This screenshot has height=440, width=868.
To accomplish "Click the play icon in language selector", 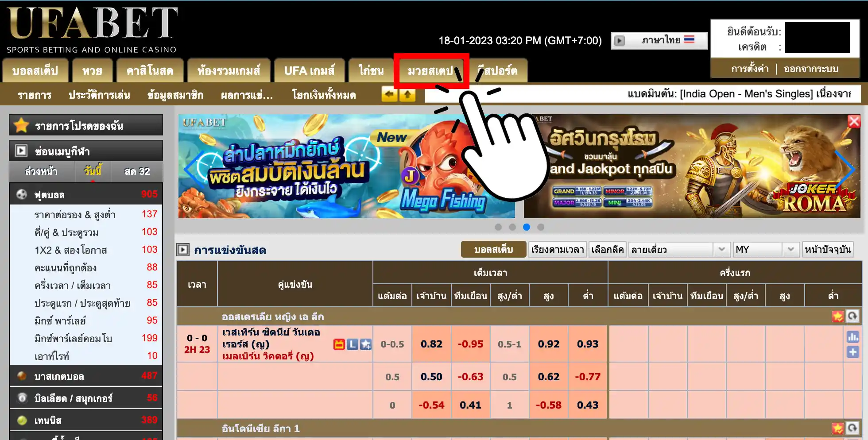I will coord(620,40).
